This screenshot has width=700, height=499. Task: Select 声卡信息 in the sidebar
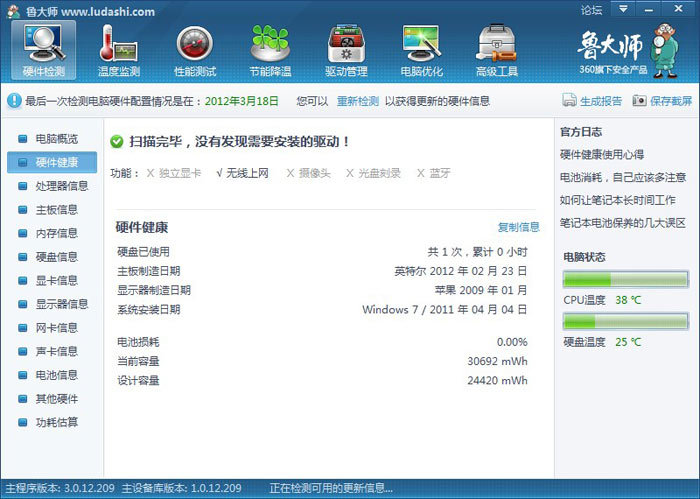52,351
